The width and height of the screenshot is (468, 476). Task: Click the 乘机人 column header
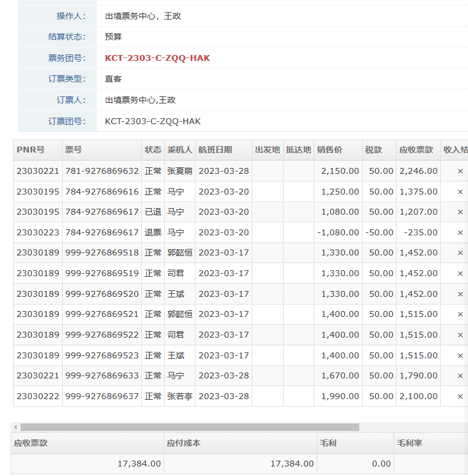click(180, 150)
